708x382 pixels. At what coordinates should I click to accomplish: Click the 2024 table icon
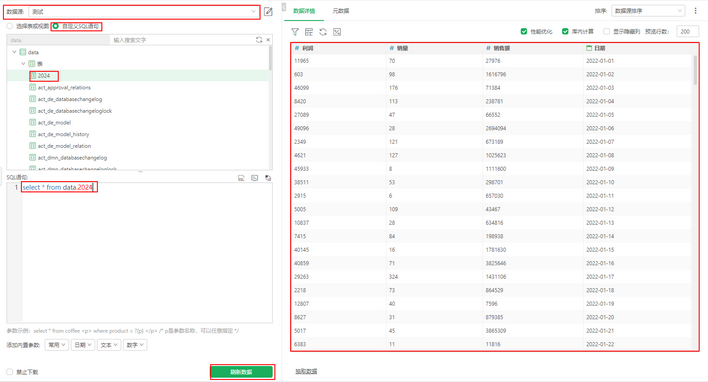pyautogui.click(x=33, y=75)
